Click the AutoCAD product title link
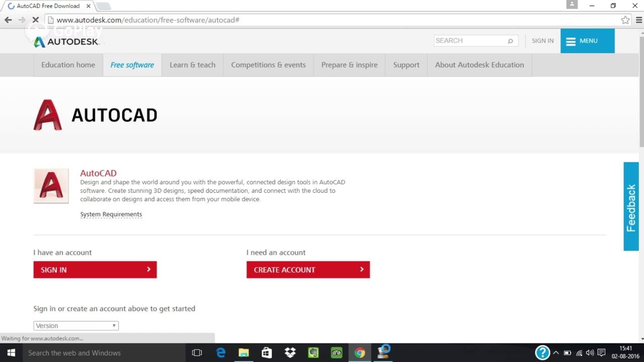 pyautogui.click(x=98, y=173)
